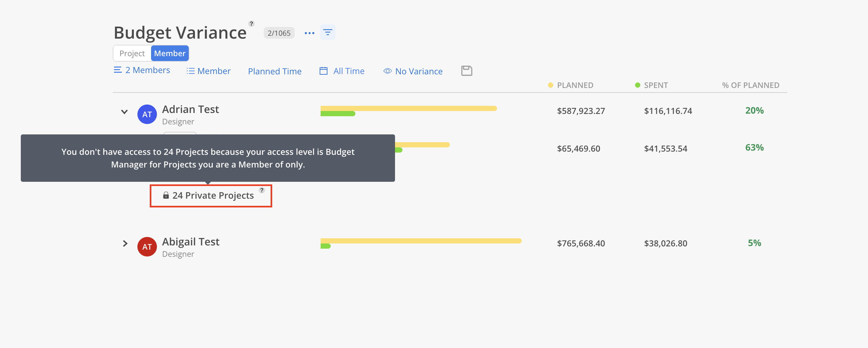Open the three-dot more options menu

click(x=309, y=33)
